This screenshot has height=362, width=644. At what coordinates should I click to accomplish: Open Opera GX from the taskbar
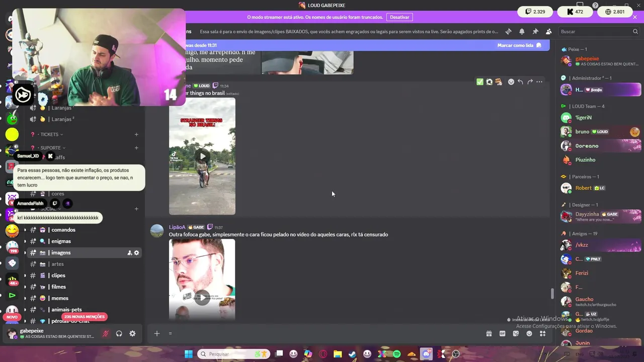323,354
